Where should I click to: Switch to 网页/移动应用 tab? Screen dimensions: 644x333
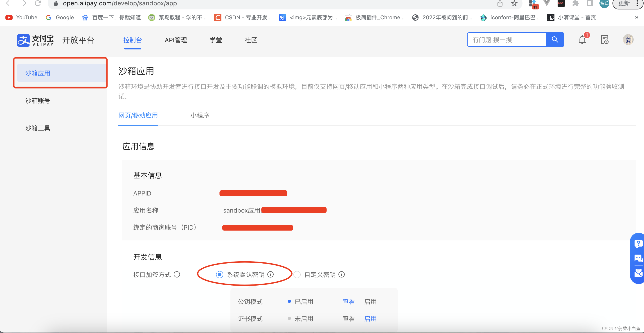tap(138, 115)
